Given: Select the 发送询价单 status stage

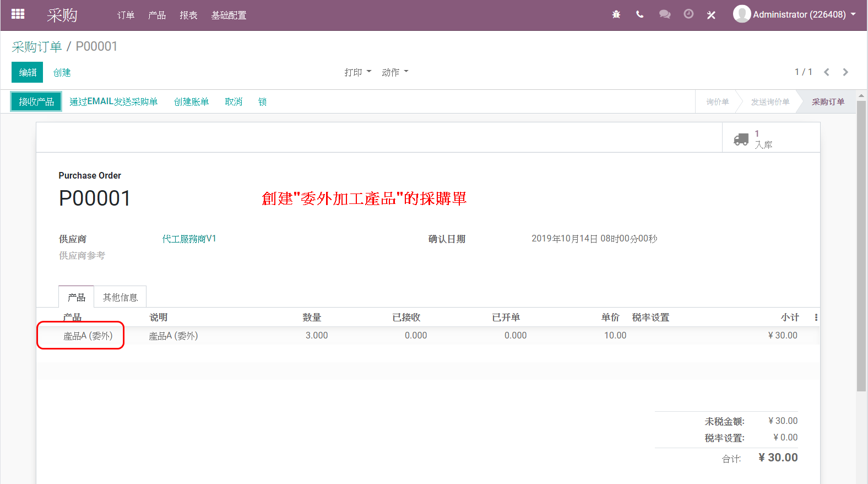Looking at the screenshot, I should tap(770, 102).
